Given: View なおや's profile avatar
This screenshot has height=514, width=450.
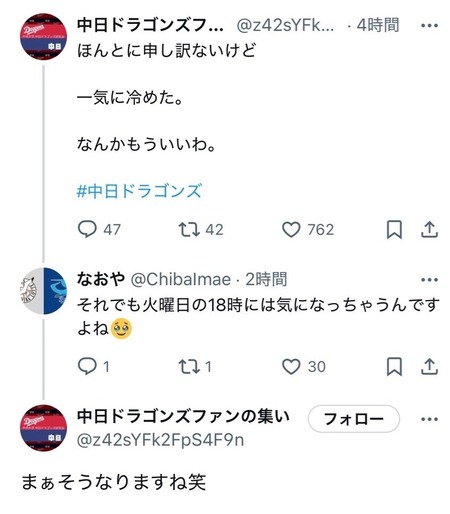Looking at the screenshot, I should click(x=43, y=291).
